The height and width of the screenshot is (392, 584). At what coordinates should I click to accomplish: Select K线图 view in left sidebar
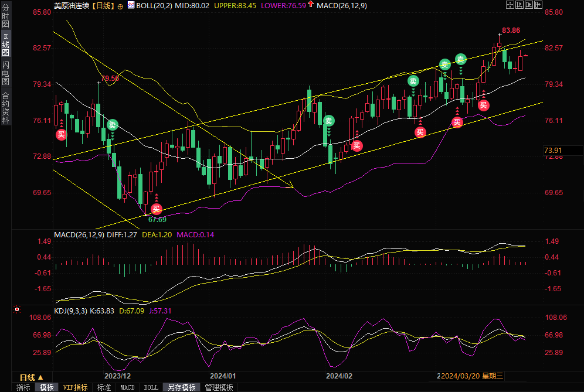(x=5, y=45)
